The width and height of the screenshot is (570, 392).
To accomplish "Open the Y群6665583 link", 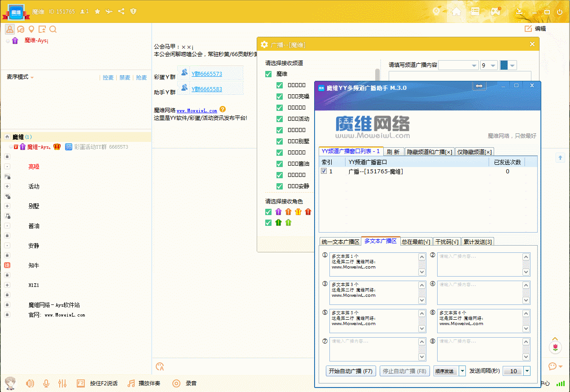I will 207,89.
